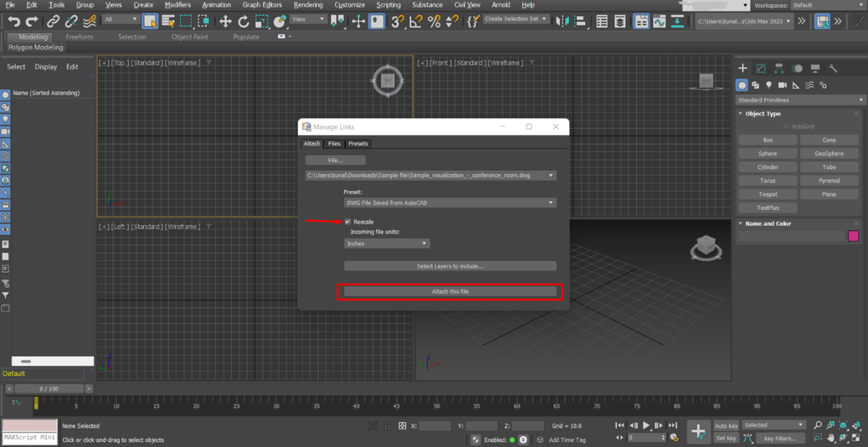Select the Select and Rotate tool

tap(244, 21)
